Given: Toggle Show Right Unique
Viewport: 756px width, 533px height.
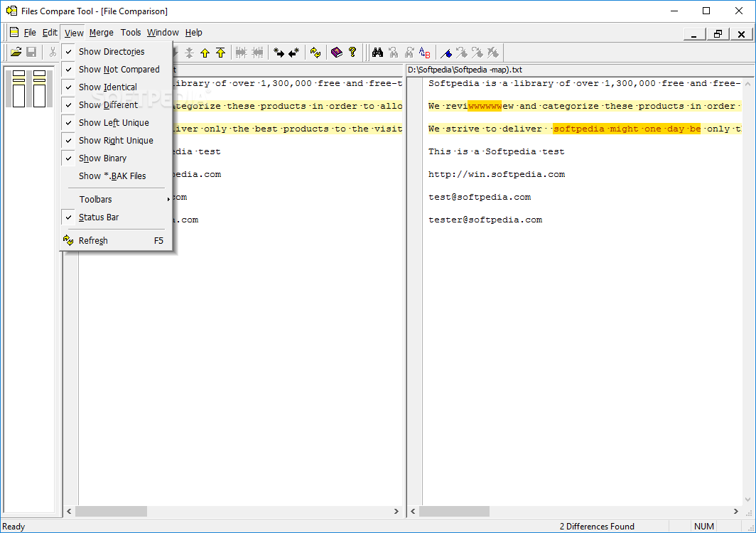Looking at the screenshot, I should 117,141.
